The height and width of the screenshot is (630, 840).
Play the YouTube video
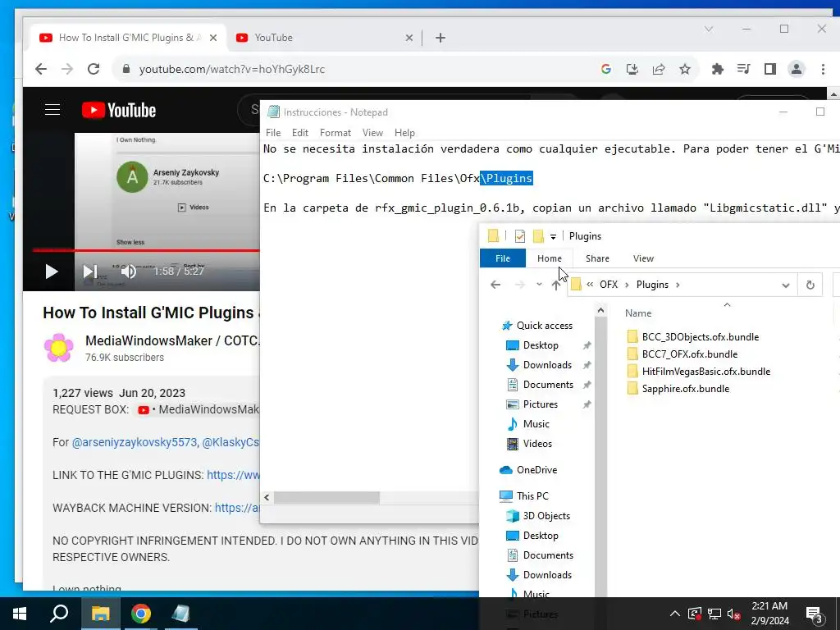[x=51, y=272]
